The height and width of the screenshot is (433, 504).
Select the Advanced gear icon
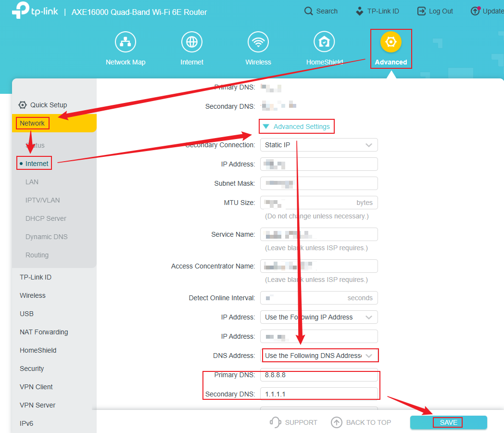click(x=391, y=42)
